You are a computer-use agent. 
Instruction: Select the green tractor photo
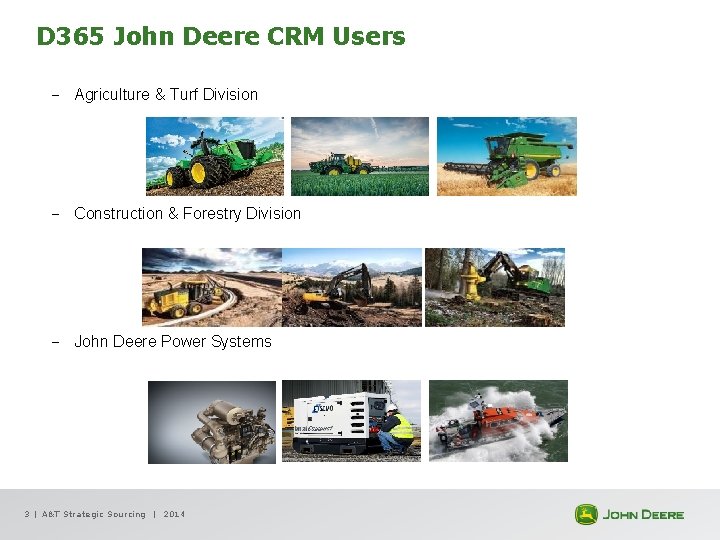coord(215,156)
